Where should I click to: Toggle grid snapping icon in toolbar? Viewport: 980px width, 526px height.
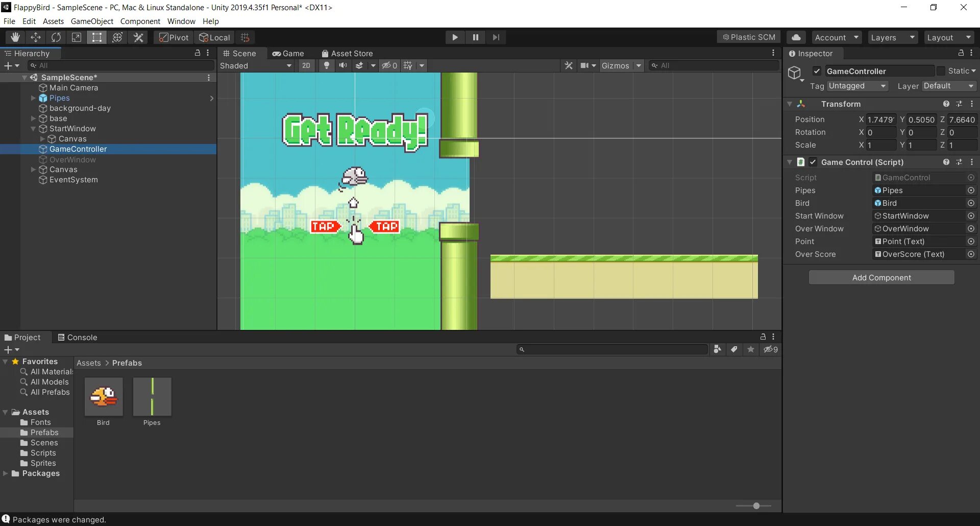coord(245,37)
